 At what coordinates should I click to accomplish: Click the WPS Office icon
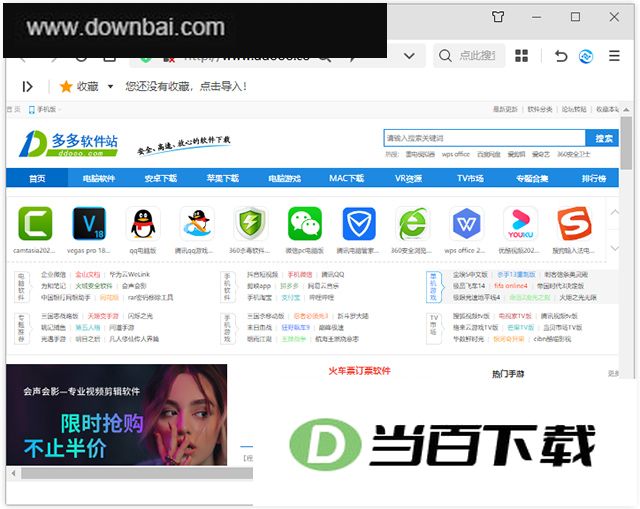467,224
